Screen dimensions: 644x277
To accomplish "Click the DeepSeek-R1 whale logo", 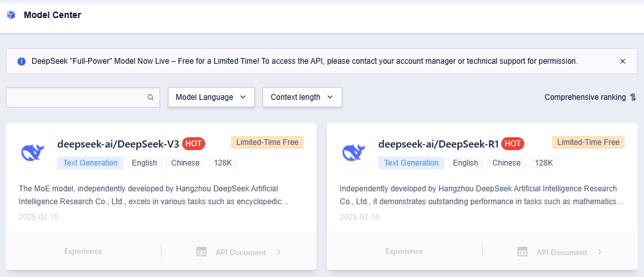I will coord(354,153).
